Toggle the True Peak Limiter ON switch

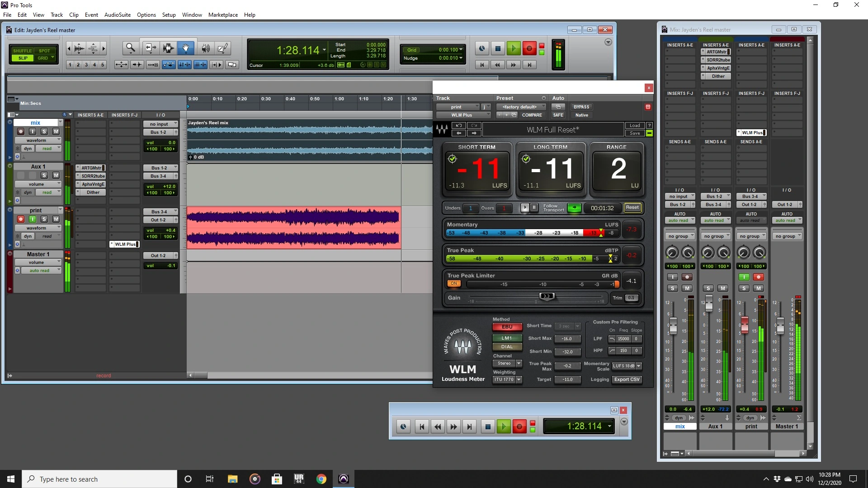(x=453, y=284)
